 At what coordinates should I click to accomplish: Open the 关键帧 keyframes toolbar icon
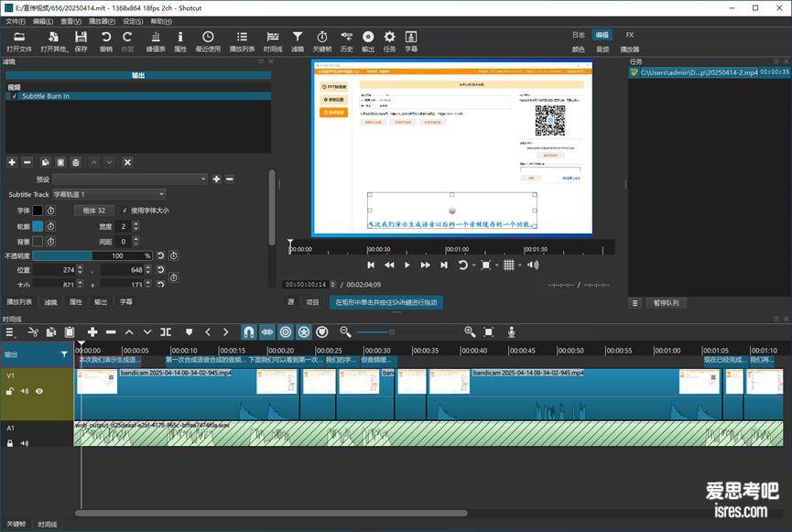tap(322, 41)
